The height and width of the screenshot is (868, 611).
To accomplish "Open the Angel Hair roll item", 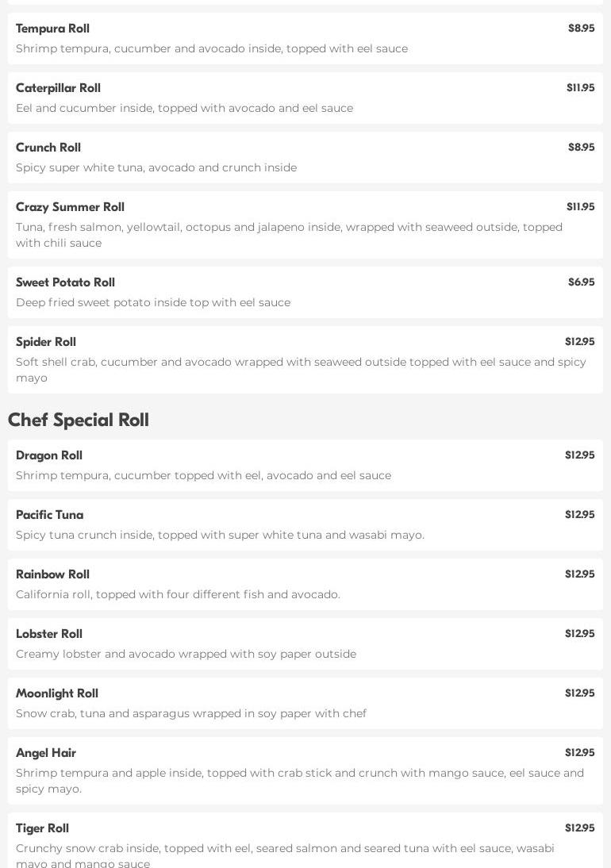I will 46,753.
